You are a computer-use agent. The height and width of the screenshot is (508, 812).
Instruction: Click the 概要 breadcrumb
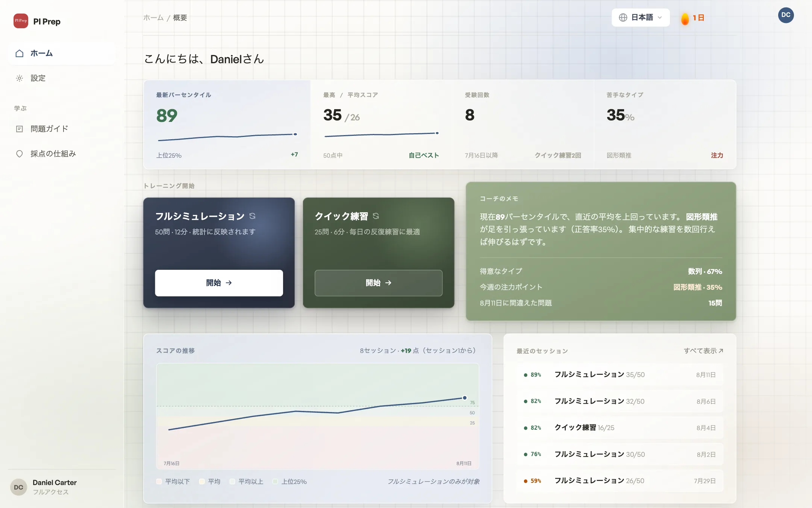(180, 18)
